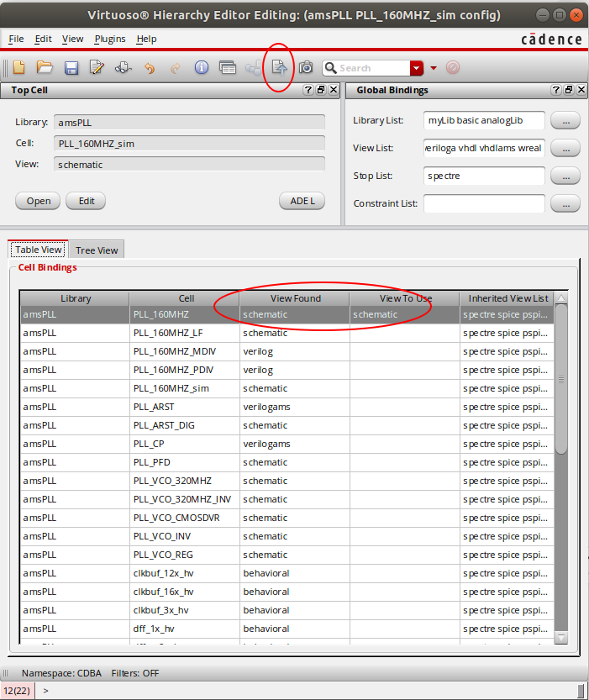589x700 pixels.
Task: Save the configuration with the floppy icon
Action: click(x=71, y=68)
